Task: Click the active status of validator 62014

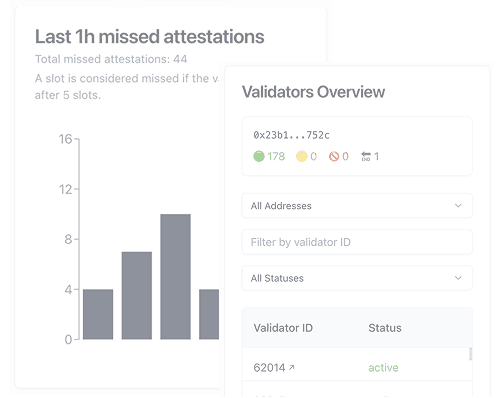Action: [383, 368]
